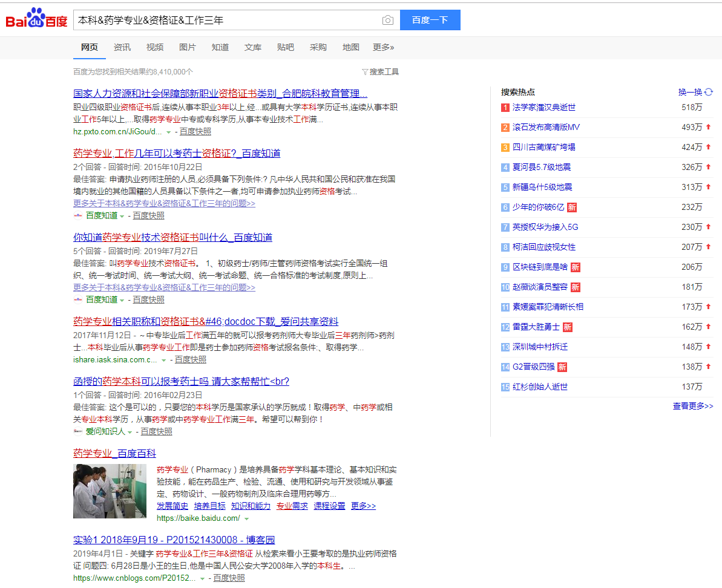This screenshot has width=722, height=588.
Task: Click the Baidu logo
Action: click(x=36, y=18)
